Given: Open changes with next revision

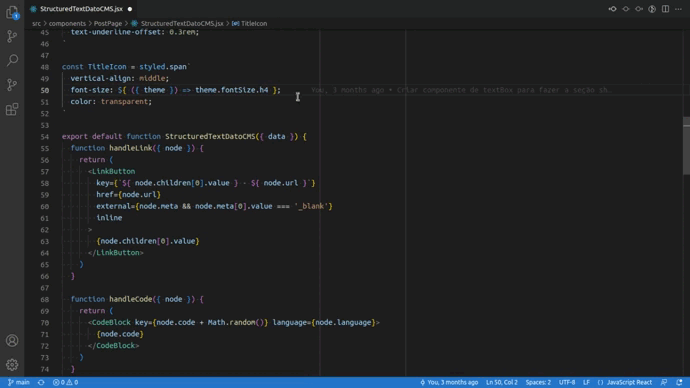Looking at the screenshot, I should (x=639, y=9).
